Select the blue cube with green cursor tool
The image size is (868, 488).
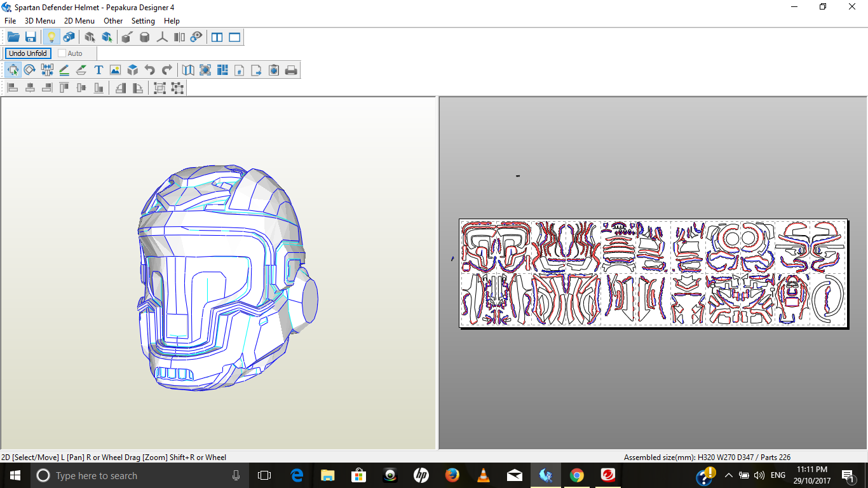click(107, 37)
